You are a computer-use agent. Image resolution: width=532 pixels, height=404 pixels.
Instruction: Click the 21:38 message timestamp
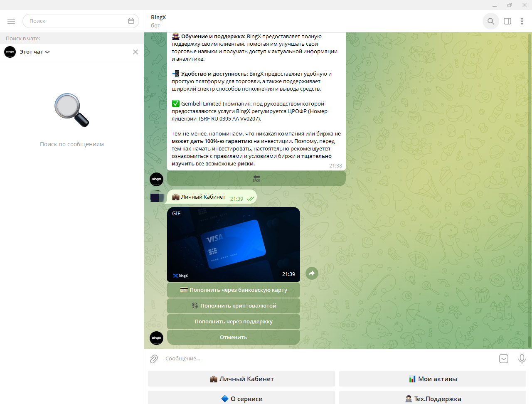point(335,165)
